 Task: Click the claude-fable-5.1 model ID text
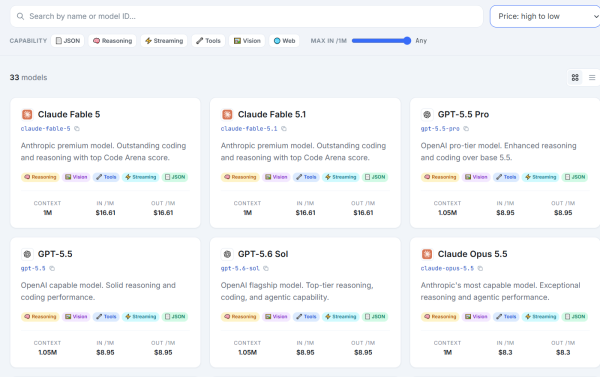click(x=249, y=129)
